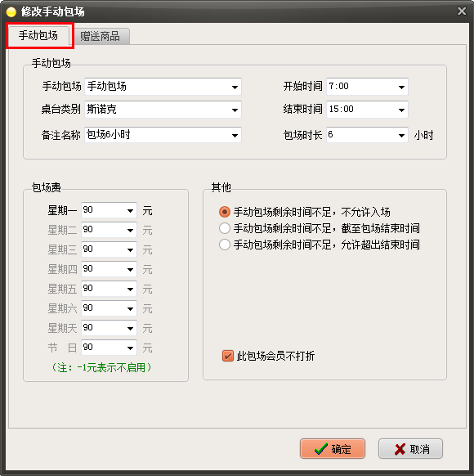This screenshot has height=476, width=474.
Task: Open the 节日 fee dropdown arrow
Action: (x=131, y=348)
